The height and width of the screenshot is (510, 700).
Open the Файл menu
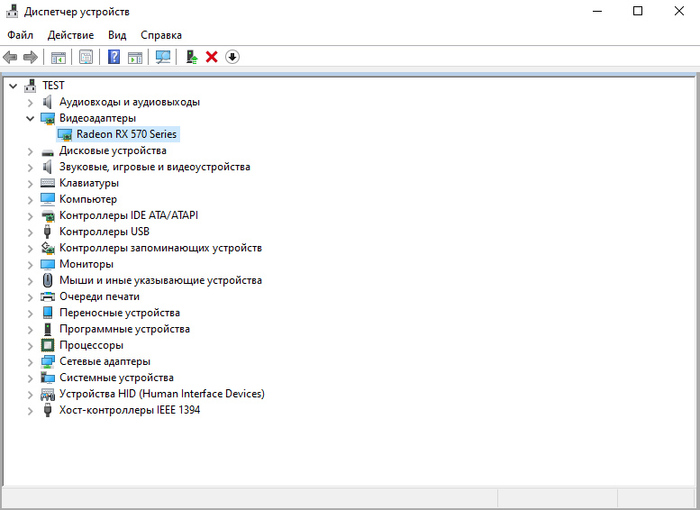pyautogui.click(x=20, y=35)
